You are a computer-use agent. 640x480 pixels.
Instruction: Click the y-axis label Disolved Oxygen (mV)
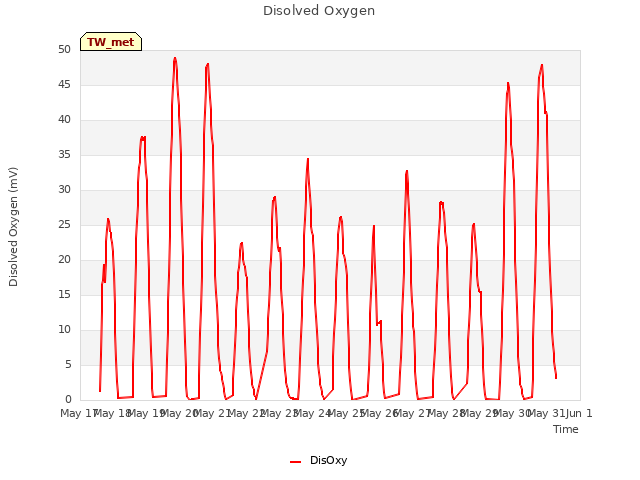point(13,227)
